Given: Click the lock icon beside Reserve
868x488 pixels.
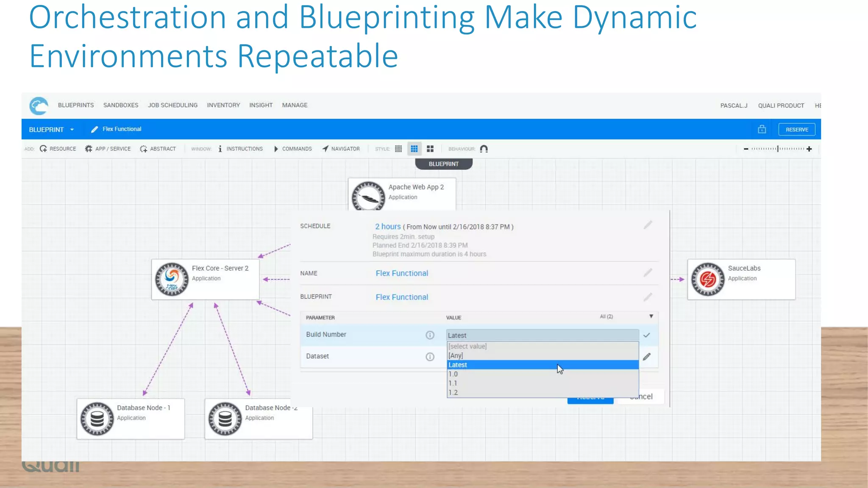Looking at the screenshot, I should (x=762, y=129).
